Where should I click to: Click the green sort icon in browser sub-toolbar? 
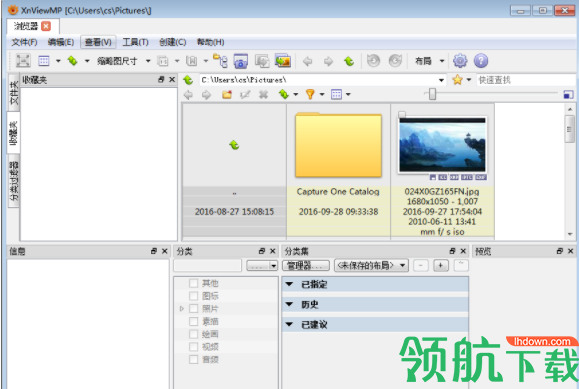click(284, 95)
